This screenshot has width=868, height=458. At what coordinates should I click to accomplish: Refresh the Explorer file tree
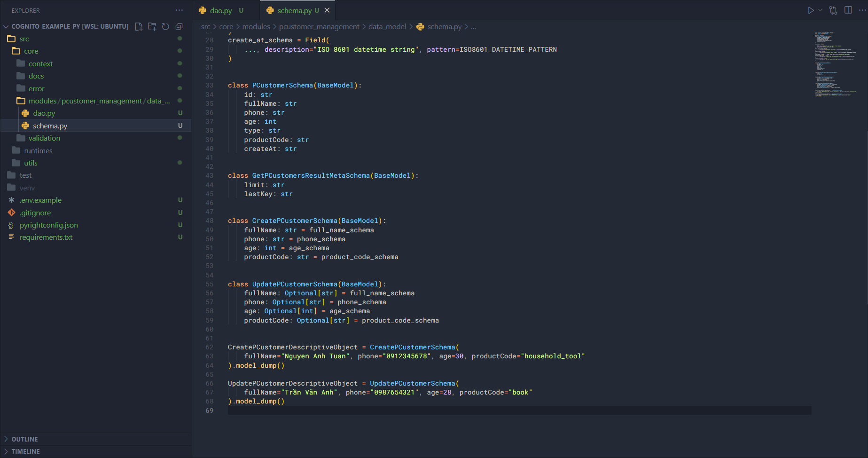pyautogui.click(x=165, y=27)
